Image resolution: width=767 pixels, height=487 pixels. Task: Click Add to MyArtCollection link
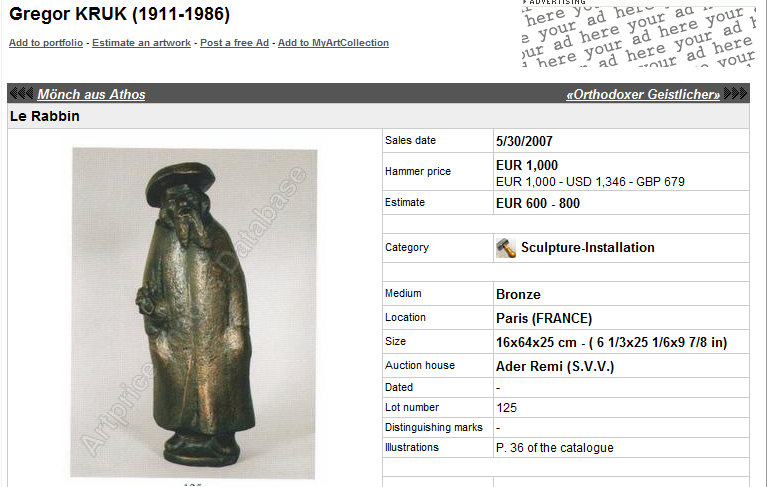pyautogui.click(x=333, y=43)
